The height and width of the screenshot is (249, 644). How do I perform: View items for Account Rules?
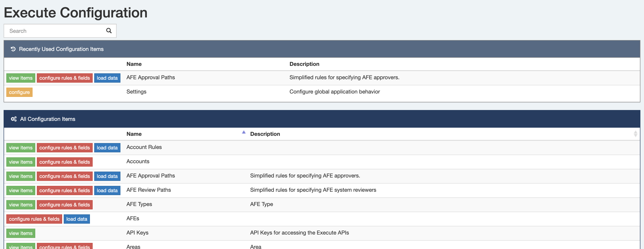click(21, 148)
